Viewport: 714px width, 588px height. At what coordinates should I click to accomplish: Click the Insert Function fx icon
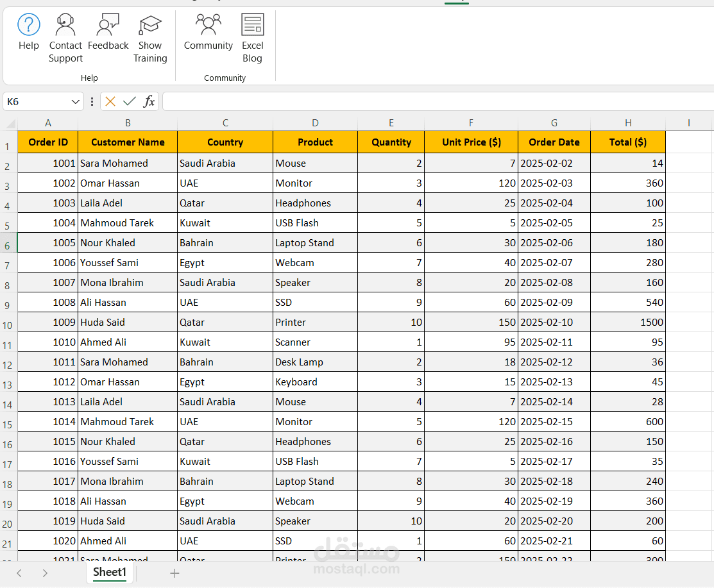point(149,101)
